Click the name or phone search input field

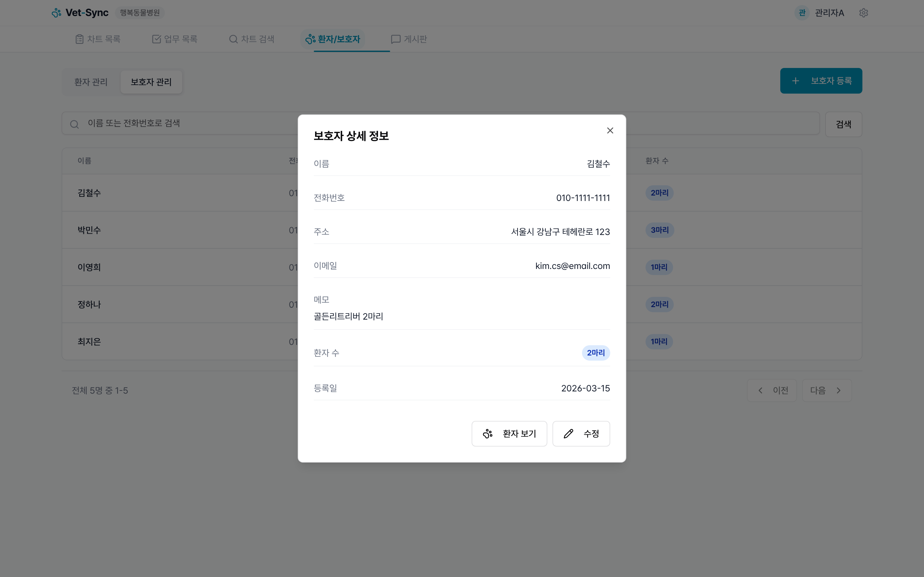pyautogui.click(x=172, y=123)
